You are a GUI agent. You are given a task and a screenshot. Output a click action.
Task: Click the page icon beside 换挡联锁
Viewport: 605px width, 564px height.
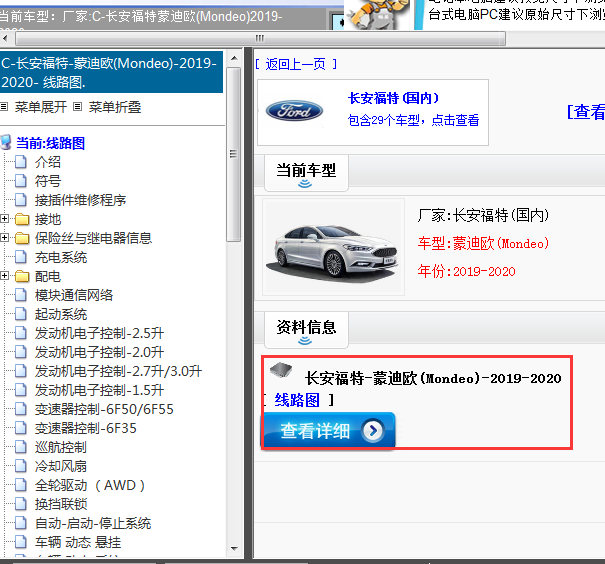pos(21,504)
